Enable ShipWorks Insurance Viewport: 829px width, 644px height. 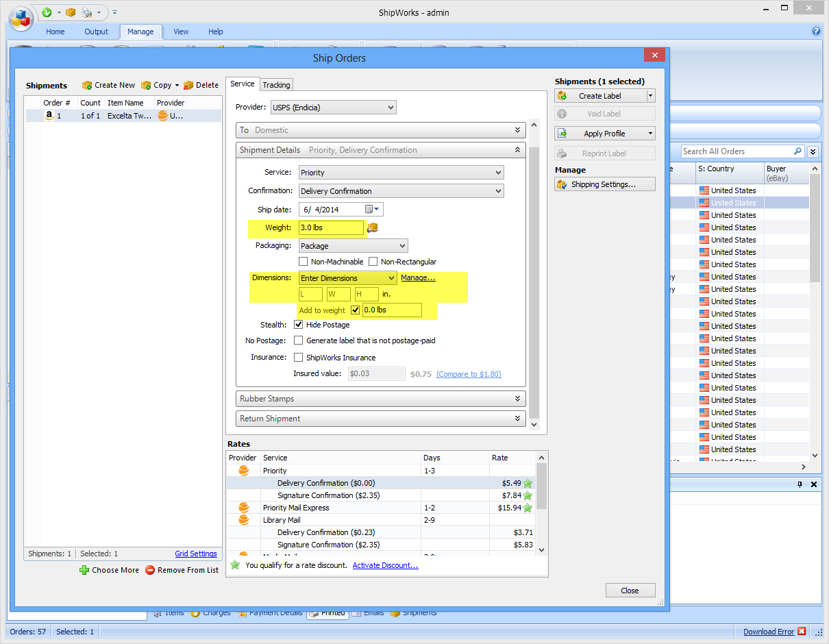click(298, 357)
